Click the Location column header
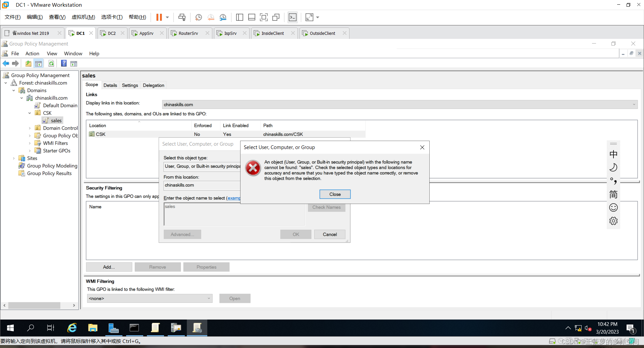Viewport: 644px width, 348px height. (x=139, y=126)
